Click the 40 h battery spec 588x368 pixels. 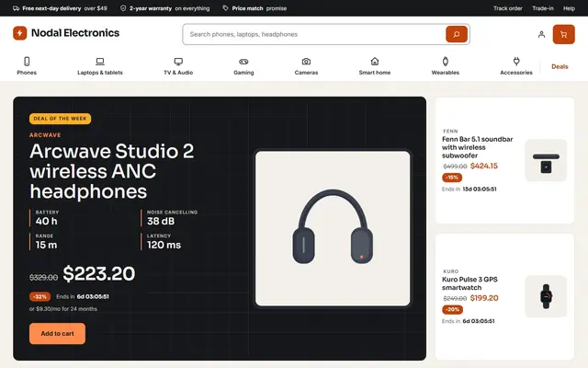point(47,221)
